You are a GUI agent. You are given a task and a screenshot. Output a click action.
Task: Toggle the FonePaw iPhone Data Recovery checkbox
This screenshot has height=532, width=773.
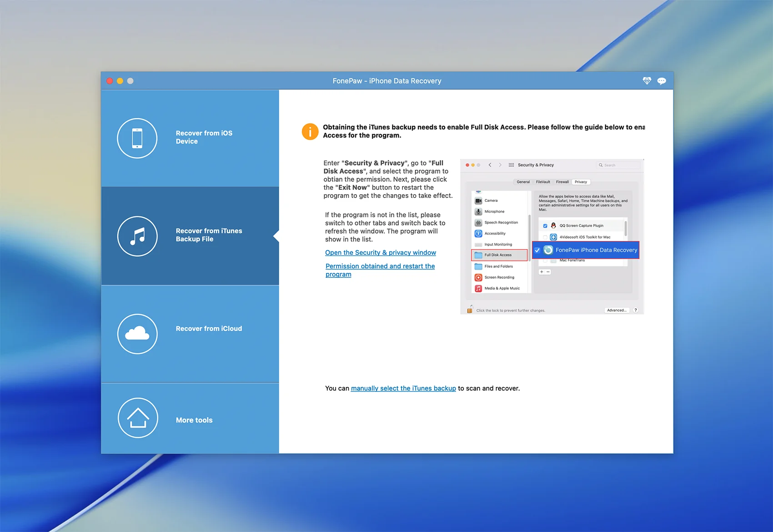pyautogui.click(x=537, y=250)
